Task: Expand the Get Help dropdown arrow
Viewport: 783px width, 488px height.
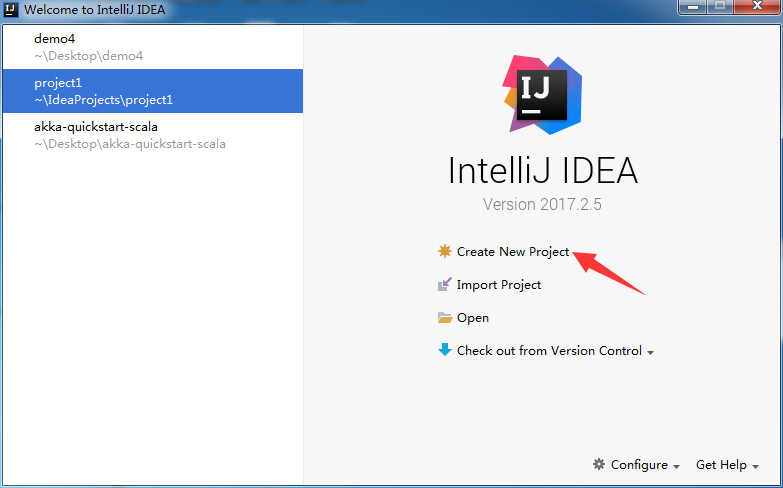Action: coord(755,467)
